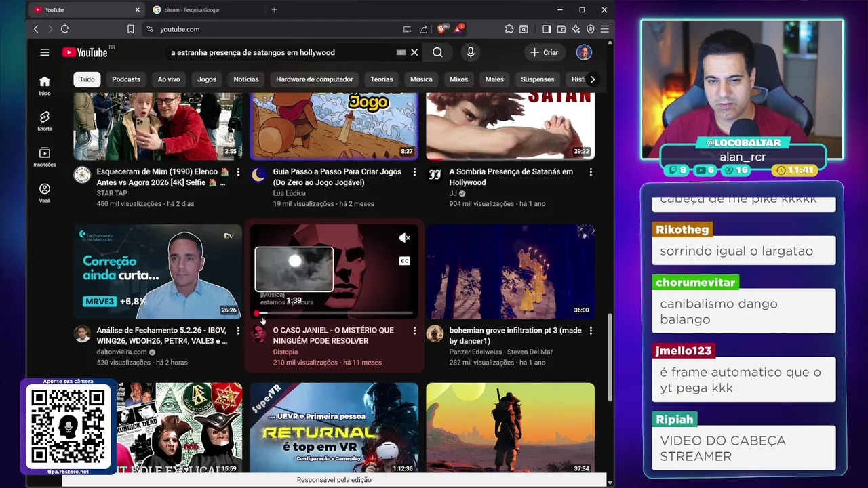This screenshot has height=488, width=868.
Task: Open bohemian grove infiltration pt 3 title
Action: [515, 335]
